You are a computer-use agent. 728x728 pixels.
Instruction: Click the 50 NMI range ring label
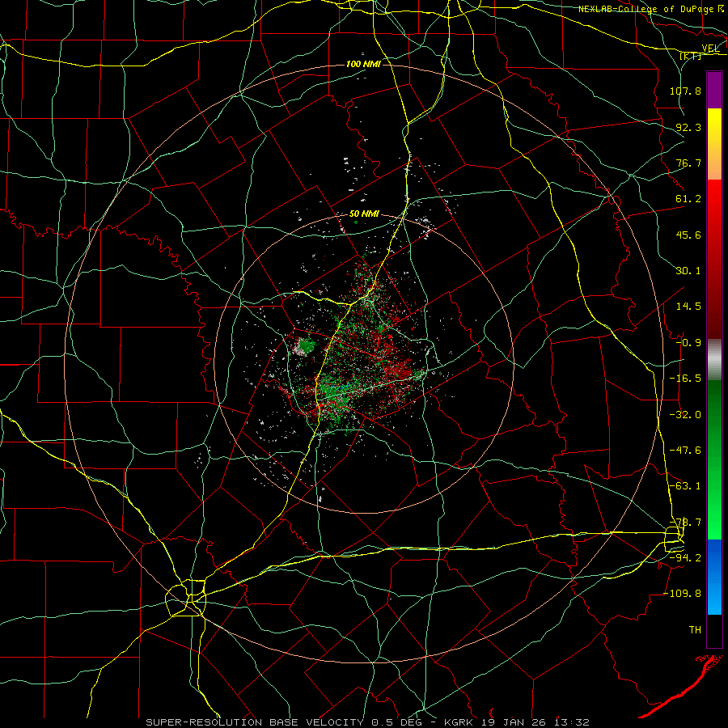365,214
